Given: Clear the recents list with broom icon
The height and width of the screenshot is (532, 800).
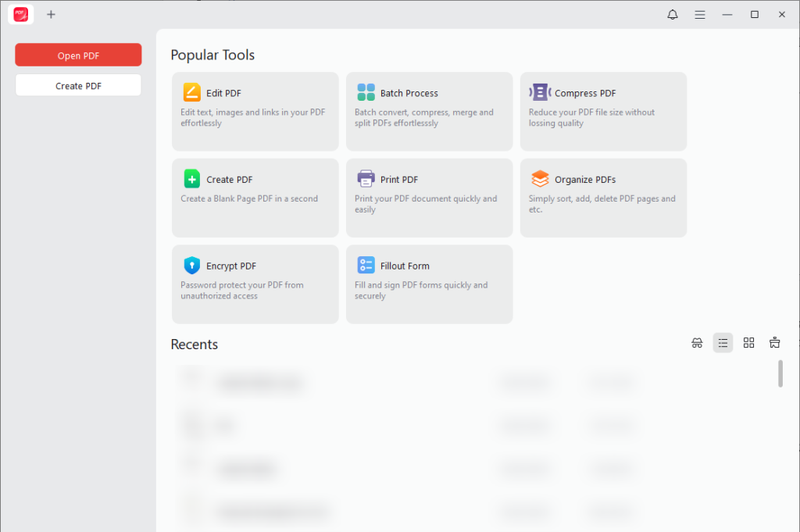Looking at the screenshot, I should [774, 343].
